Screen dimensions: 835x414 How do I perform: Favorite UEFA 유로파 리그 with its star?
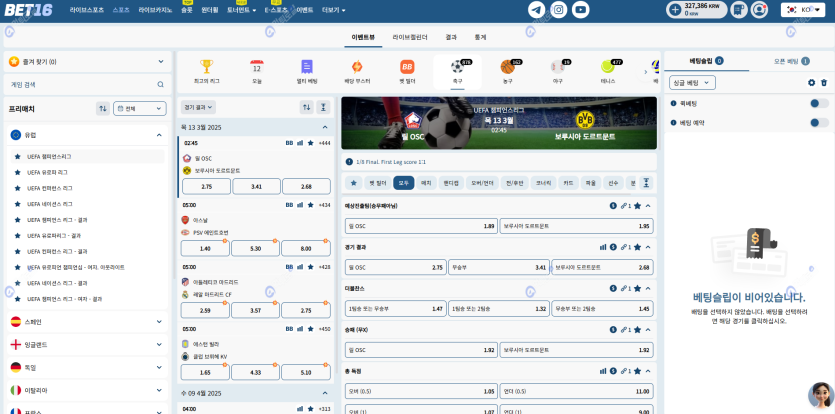(x=18, y=173)
